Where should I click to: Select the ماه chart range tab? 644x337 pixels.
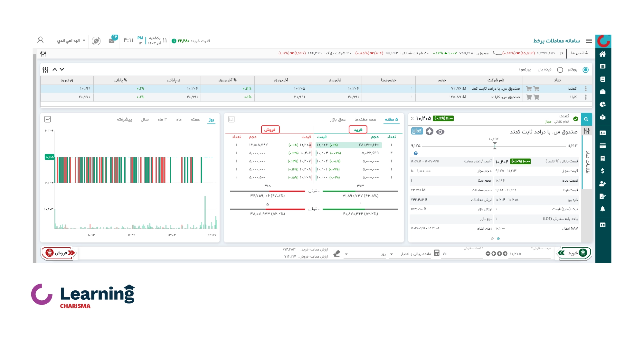179,119
